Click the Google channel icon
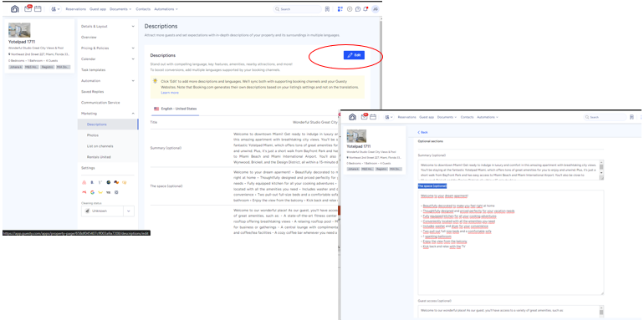Screen dimensions: 644x320 92,192
